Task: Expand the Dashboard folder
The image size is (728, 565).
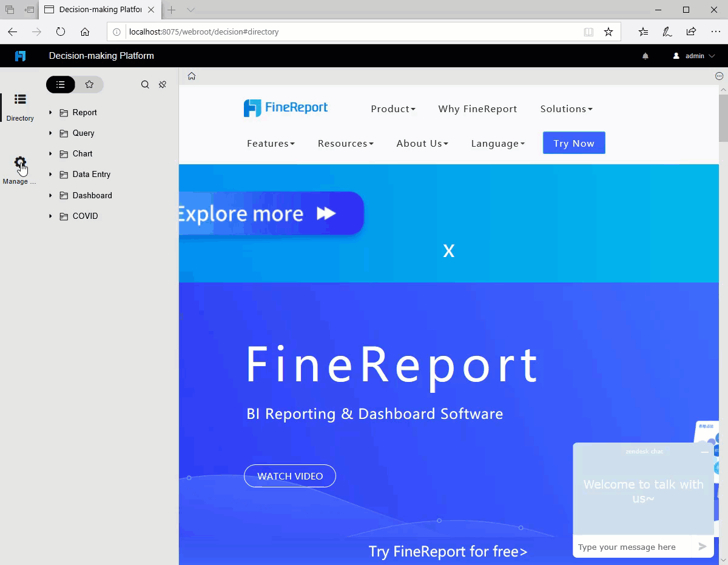Action: pos(50,195)
